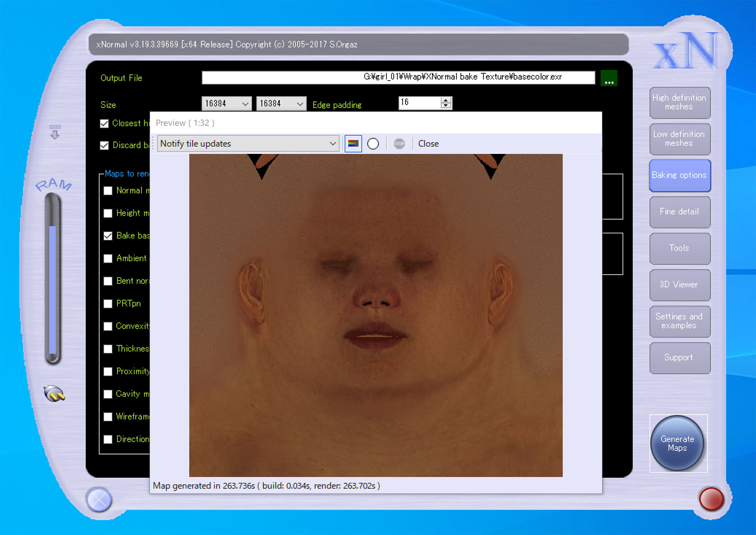
Task: Open the Support tab
Action: click(680, 358)
